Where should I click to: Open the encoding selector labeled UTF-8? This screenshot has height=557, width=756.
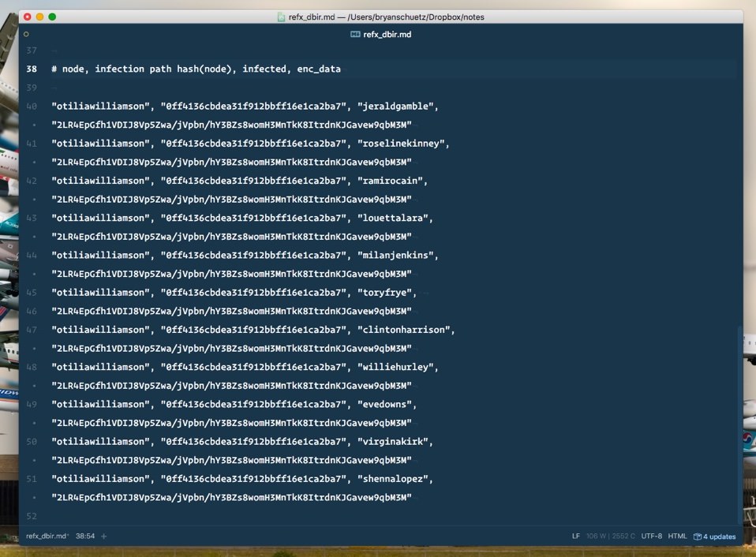tap(651, 536)
